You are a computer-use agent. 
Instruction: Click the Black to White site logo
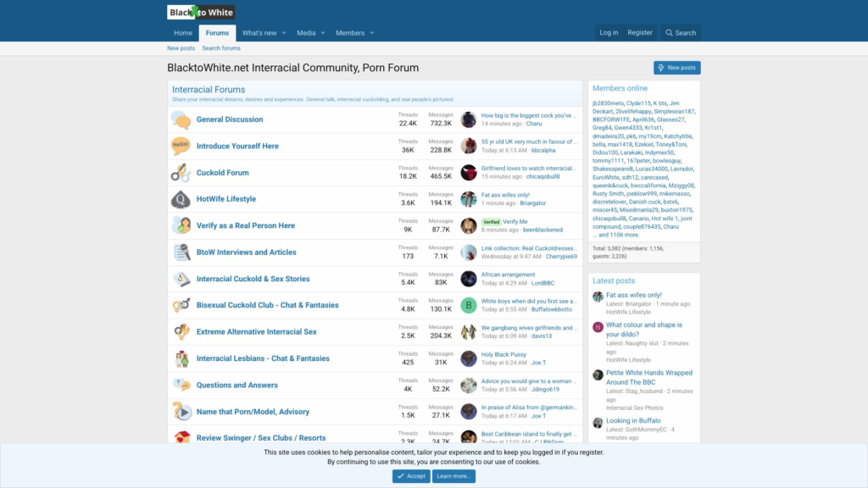click(x=201, y=12)
